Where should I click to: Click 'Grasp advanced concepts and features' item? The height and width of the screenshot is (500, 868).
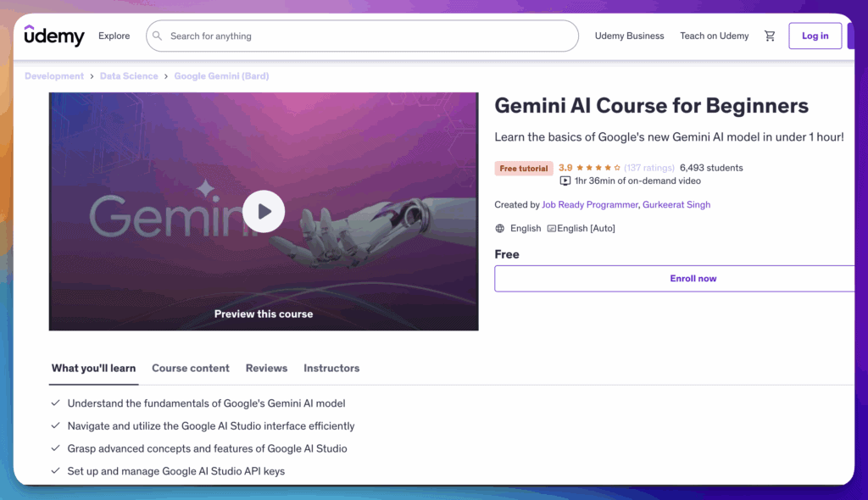[x=207, y=449]
